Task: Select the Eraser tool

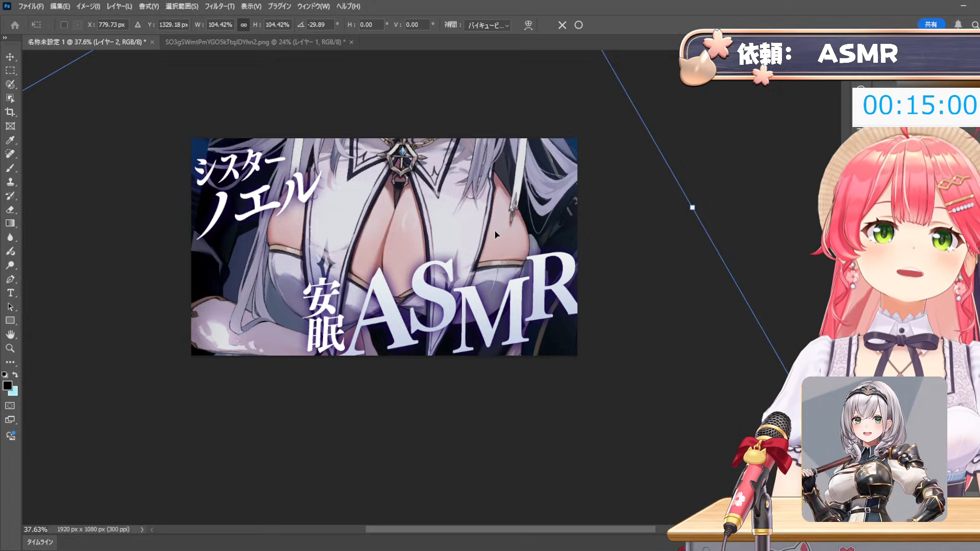Action: tap(10, 209)
